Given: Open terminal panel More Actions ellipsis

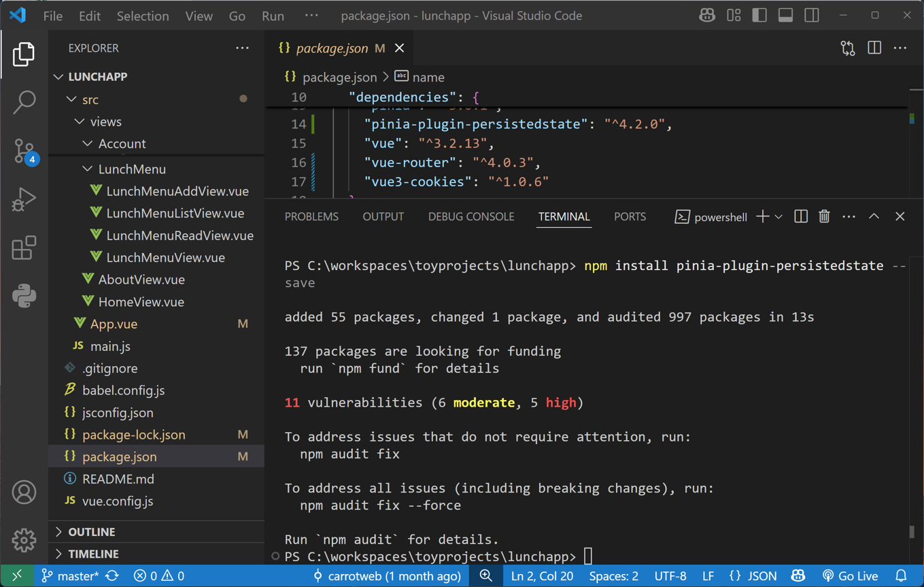Looking at the screenshot, I should coord(849,217).
